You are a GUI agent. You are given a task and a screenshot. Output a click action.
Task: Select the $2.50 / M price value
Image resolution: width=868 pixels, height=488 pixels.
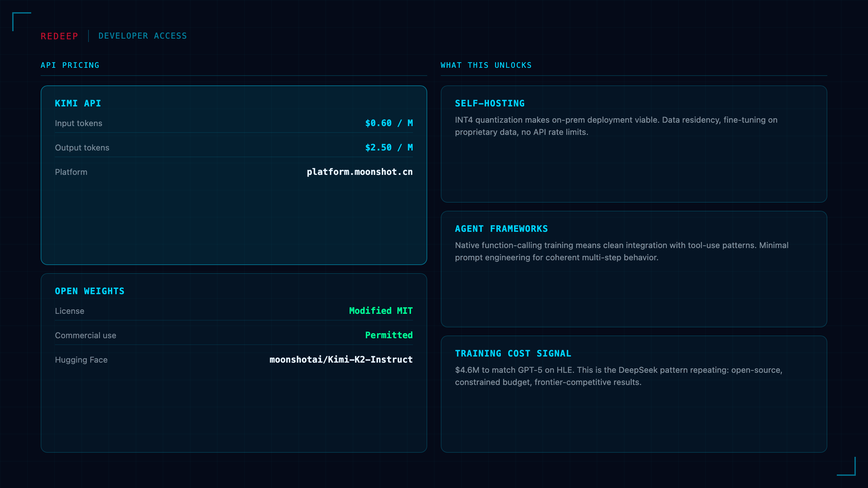click(x=389, y=147)
